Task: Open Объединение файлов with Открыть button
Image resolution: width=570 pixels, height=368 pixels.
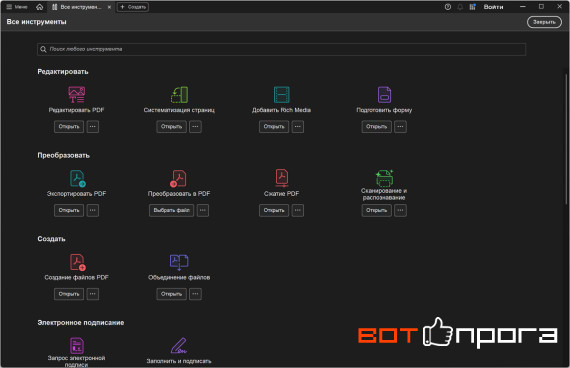Action: pyautogui.click(x=172, y=294)
